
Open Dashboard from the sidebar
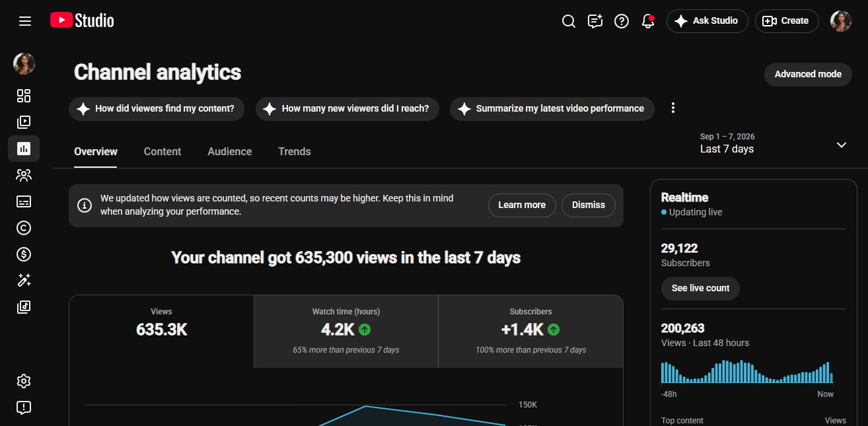pos(24,96)
